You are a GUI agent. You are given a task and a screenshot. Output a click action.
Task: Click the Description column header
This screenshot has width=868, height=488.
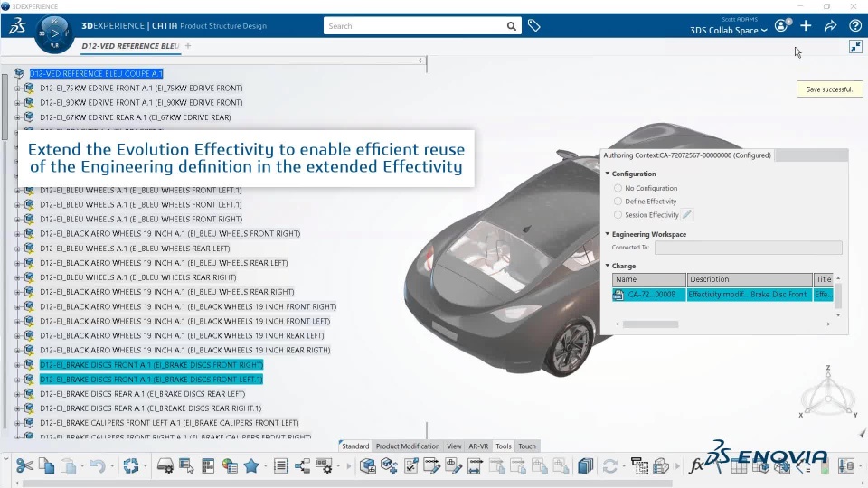click(750, 279)
